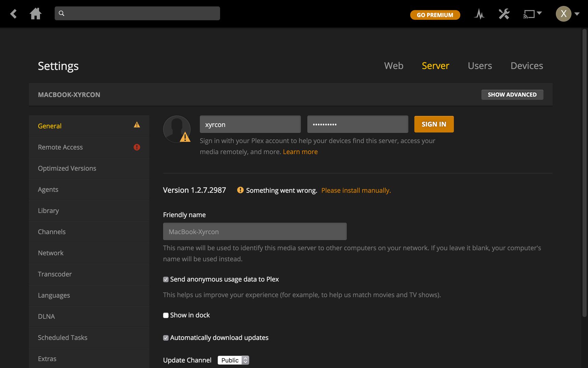Click the Remote Access red alert icon
This screenshot has width=588, height=368.
137,147
